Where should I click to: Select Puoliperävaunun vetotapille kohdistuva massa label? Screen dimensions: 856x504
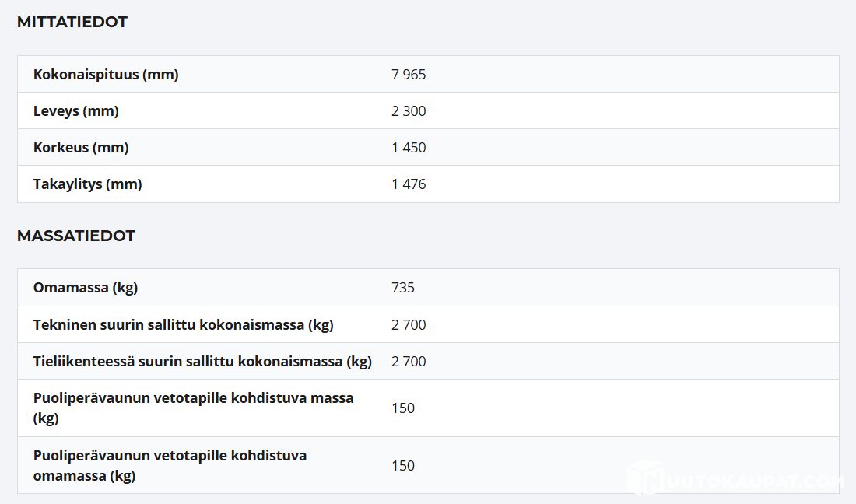click(193, 408)
